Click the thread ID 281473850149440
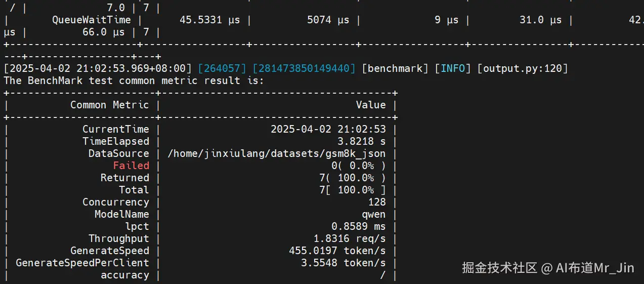This screenshot has height=284, width=644. click(x=304, y=68)
